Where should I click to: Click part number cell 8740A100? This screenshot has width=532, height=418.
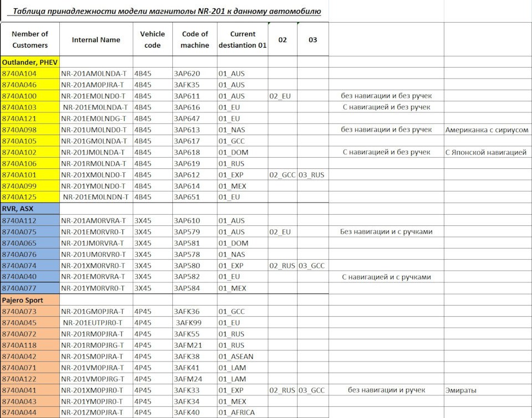(x=30, y=96)
